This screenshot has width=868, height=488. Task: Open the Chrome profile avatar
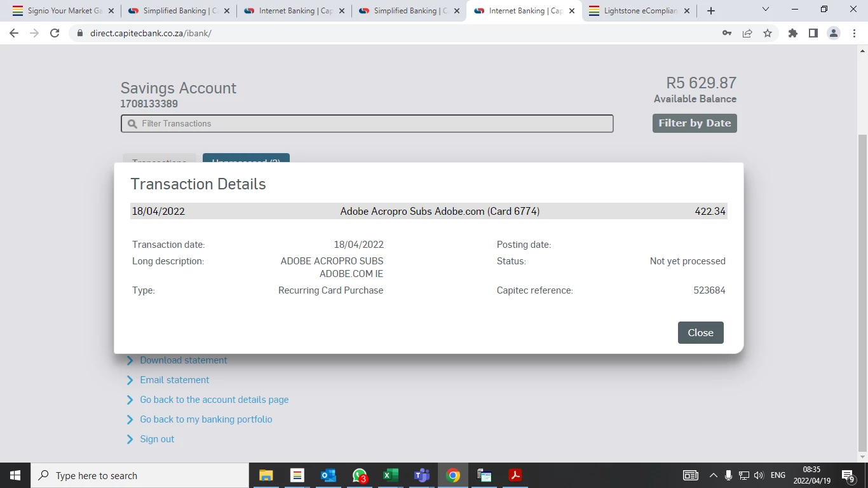[834, 33]
